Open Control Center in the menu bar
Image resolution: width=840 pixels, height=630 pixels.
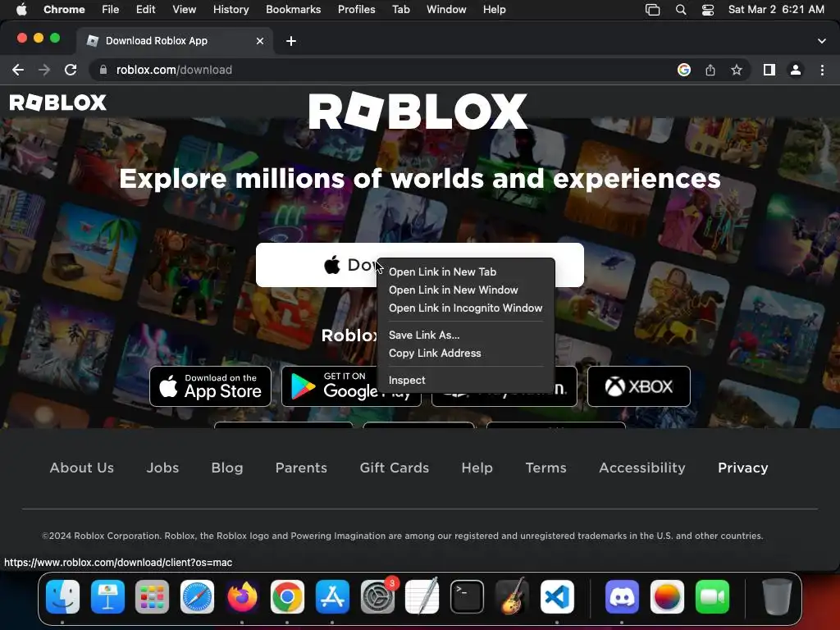(708, 10)
